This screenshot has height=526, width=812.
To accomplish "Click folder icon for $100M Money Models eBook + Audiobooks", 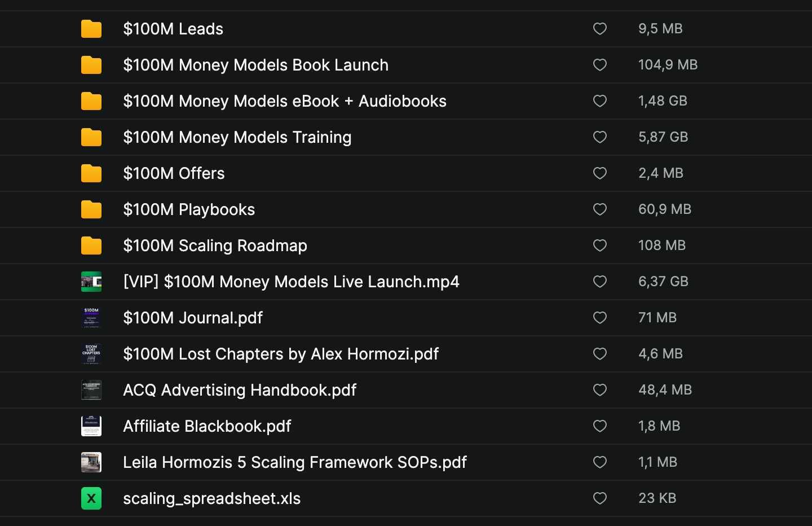I will [91, 101].
